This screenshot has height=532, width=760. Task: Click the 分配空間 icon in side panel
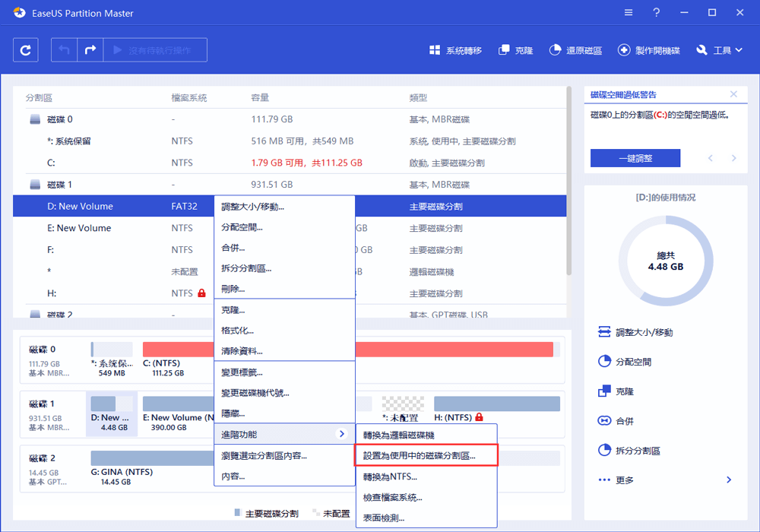[x=604, y=362]
